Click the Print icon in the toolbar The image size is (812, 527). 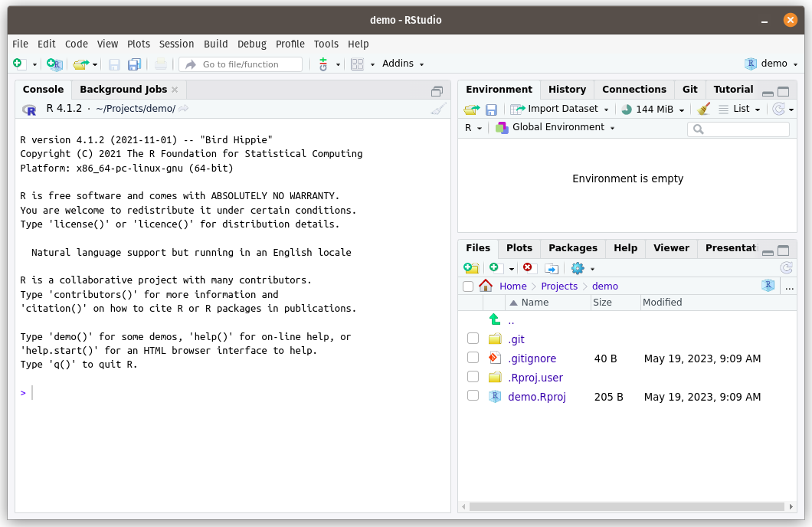click(x=161, y=64)
